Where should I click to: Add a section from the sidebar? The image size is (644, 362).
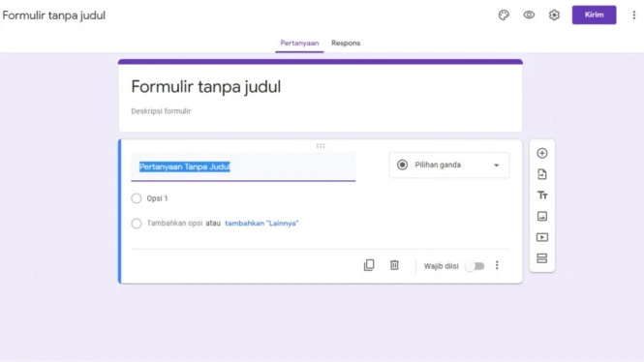tap(541, 258)
